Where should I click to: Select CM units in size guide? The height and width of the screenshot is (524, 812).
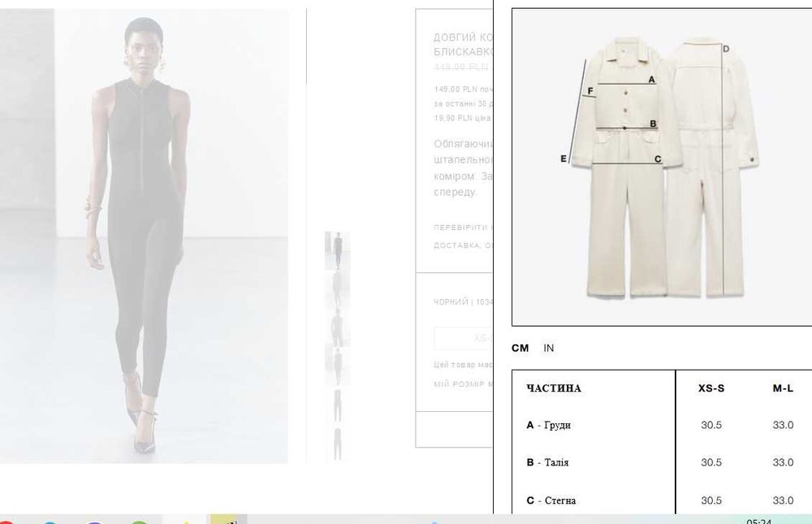click(520, 349)
